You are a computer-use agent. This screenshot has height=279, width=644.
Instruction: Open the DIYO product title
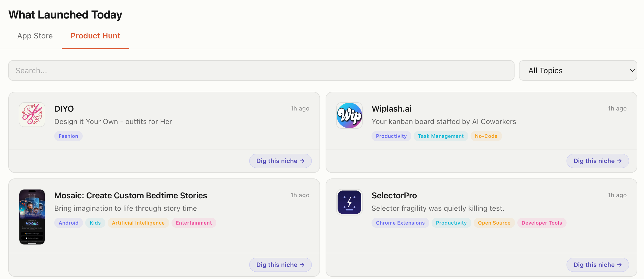64,109
